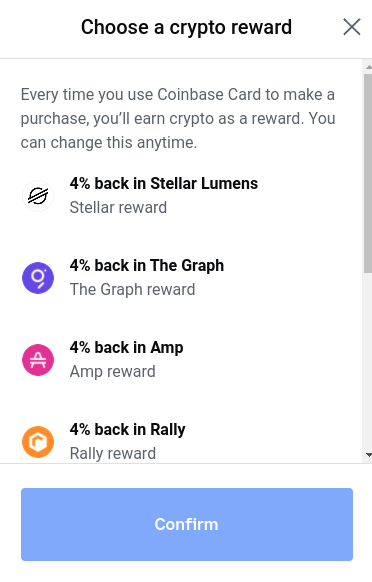
Task: Click the Stellar reward subtitle
Action: coord(118,207)
